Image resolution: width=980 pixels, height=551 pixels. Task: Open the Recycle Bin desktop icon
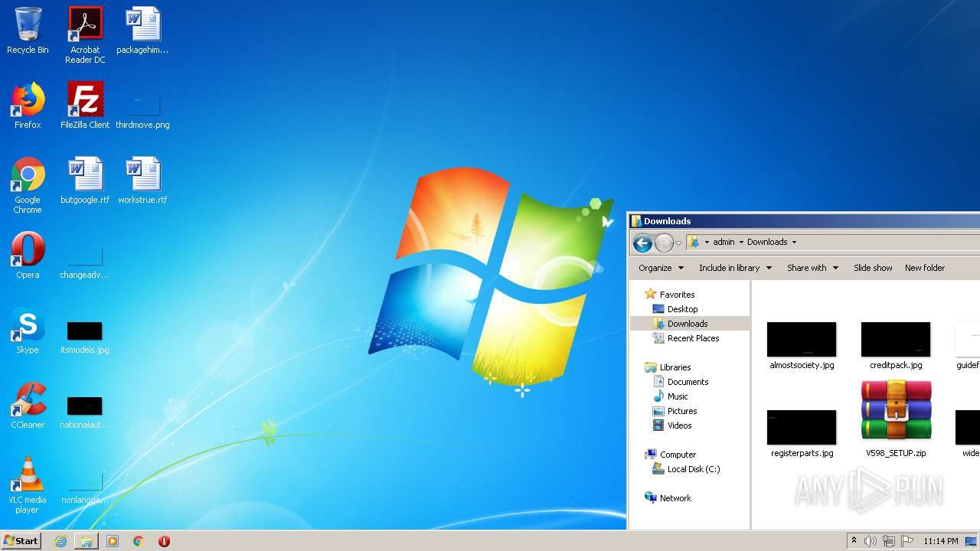28,31
